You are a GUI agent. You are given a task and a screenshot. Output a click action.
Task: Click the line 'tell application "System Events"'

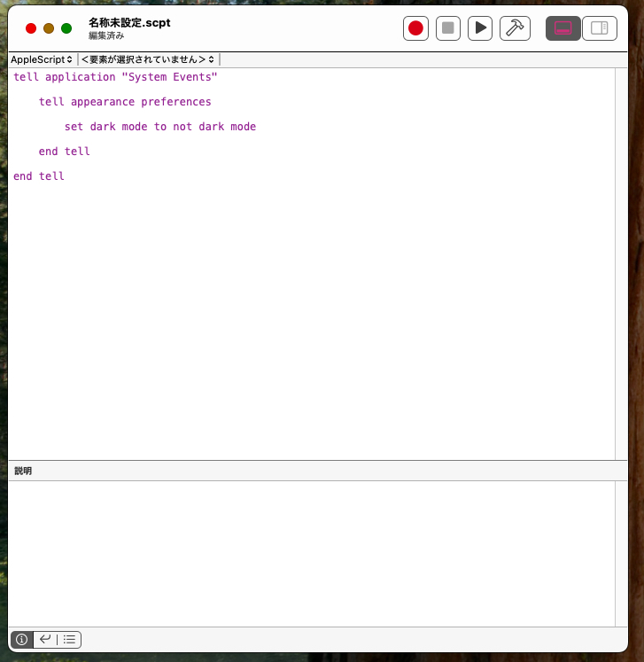tap(115, 77)
